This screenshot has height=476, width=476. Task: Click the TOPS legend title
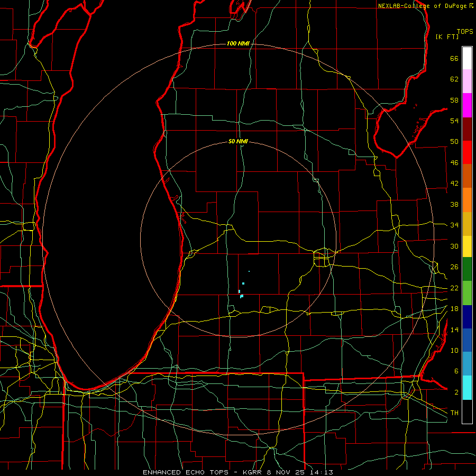point(465,32)
